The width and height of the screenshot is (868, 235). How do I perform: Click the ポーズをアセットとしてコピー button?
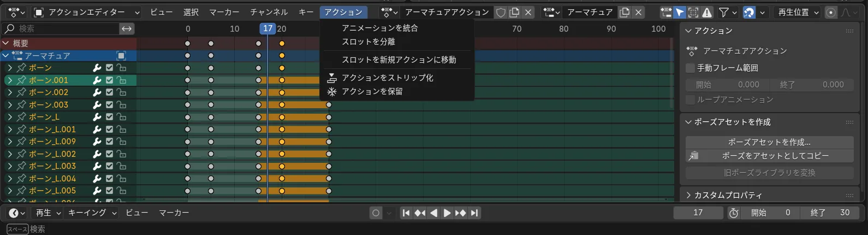point(775,156)
